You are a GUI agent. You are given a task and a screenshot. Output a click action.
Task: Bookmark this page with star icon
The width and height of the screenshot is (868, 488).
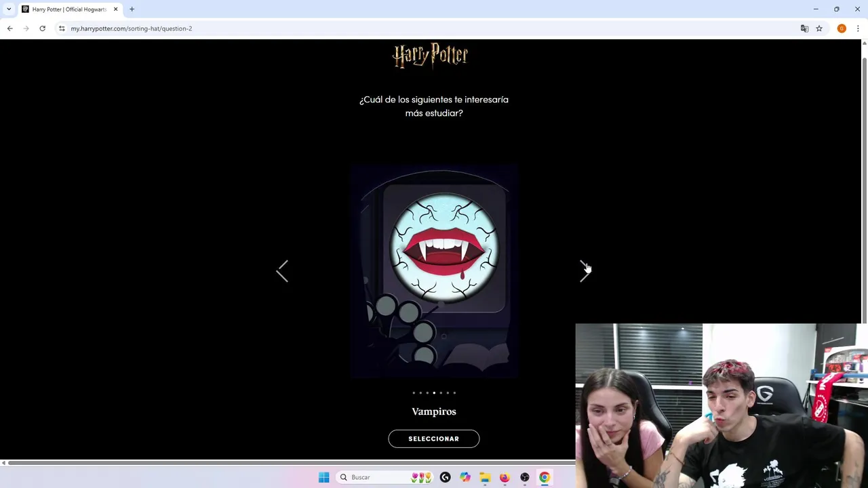819,28
